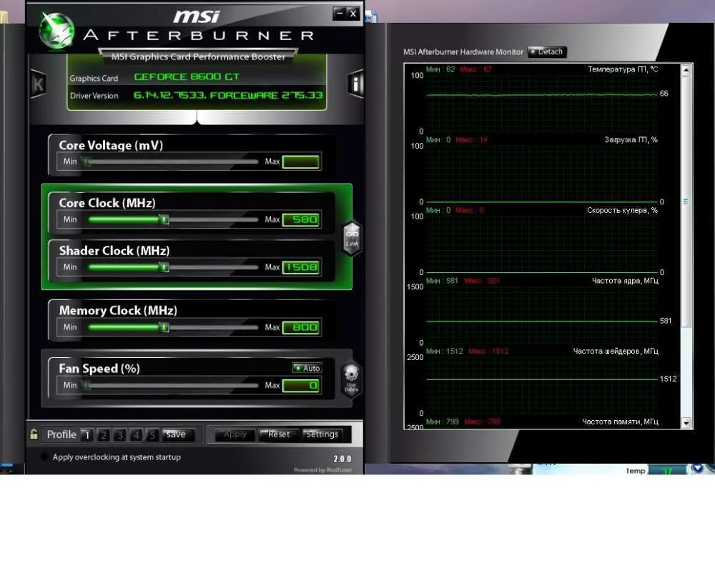Click the Shader Clock 1508 value field
The height and width of the screenshot is (588, 715).
[x=300, y=267]
